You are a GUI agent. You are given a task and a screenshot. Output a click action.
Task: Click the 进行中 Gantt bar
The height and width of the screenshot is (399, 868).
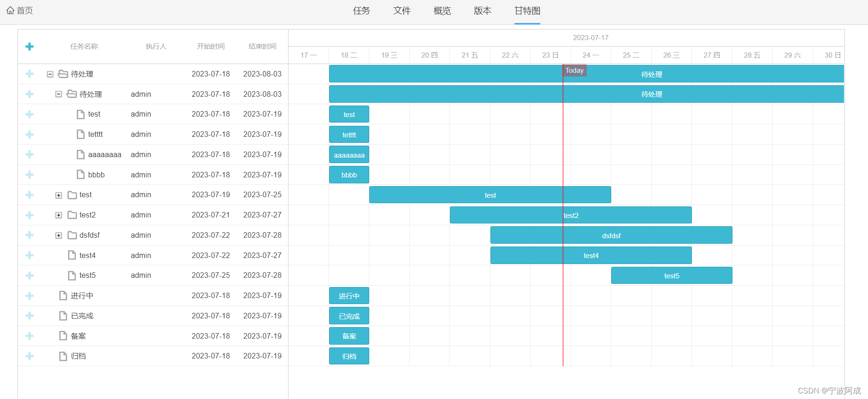349,296
